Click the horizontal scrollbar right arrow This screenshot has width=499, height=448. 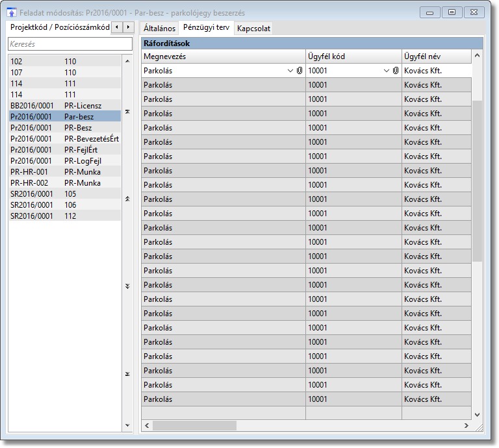(x=467, y=425)
